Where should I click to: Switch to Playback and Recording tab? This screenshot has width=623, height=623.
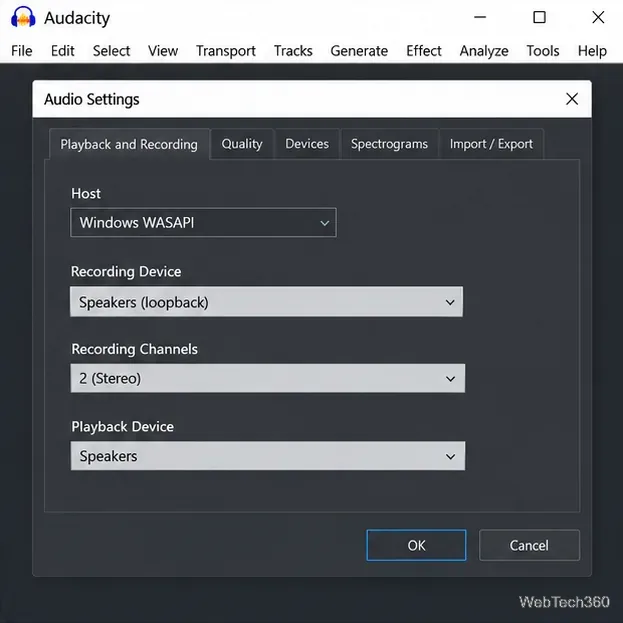click(x=129, y=144)
